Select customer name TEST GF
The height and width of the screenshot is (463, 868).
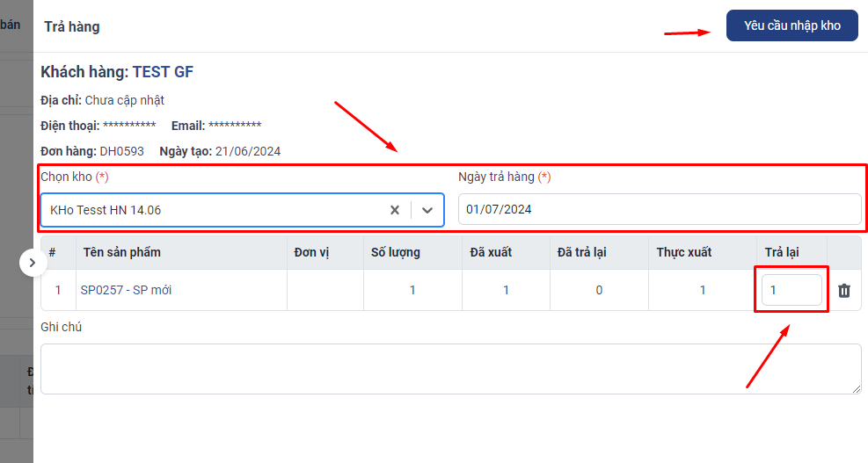pyautogui.click(x=163, y=72)
